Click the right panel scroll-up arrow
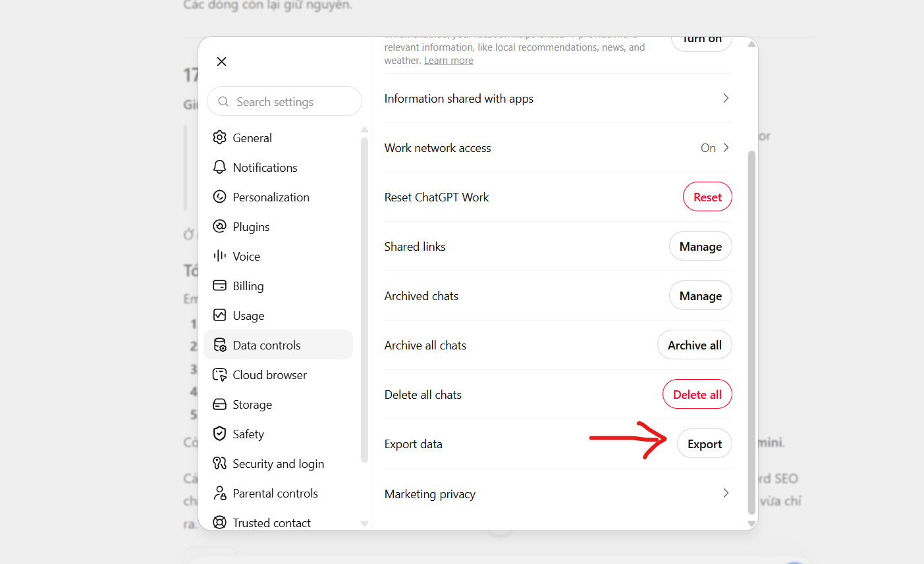 (751, 44)
